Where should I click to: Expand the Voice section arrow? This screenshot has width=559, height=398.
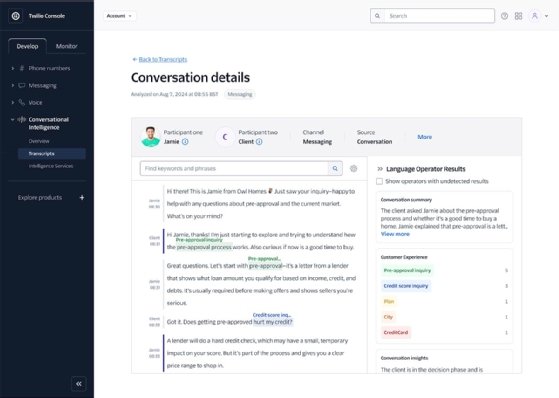pos(13,102)
